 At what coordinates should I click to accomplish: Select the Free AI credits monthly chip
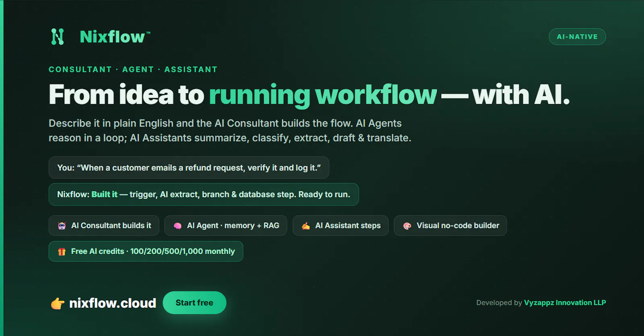(146, 251)
